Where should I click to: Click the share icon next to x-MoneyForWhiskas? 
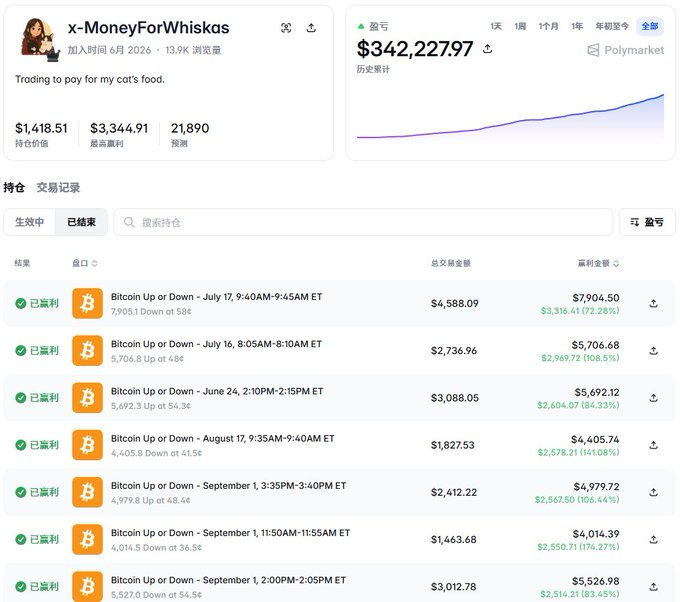pos(311,28)
